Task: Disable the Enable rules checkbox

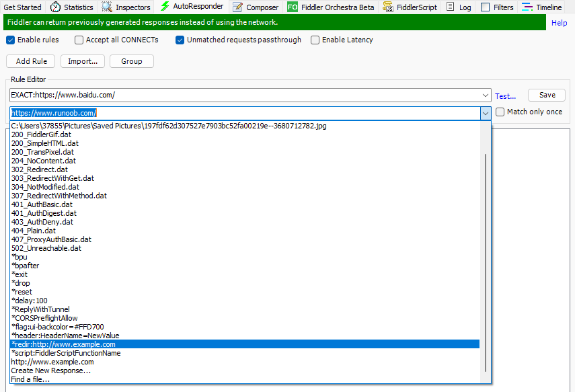Action: 10,40
